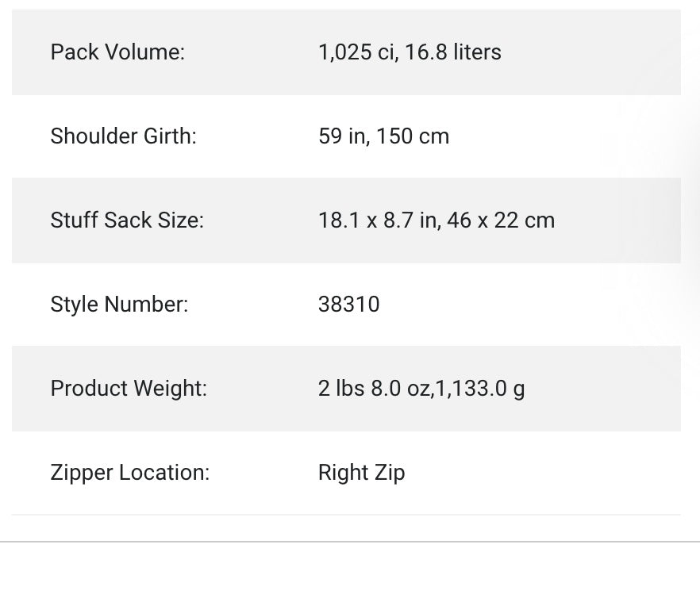Click the "Style Number:" label

119,305
